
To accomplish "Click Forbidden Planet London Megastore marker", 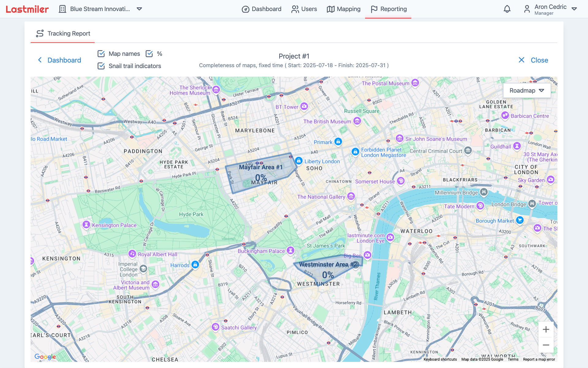I will (355, 151).
